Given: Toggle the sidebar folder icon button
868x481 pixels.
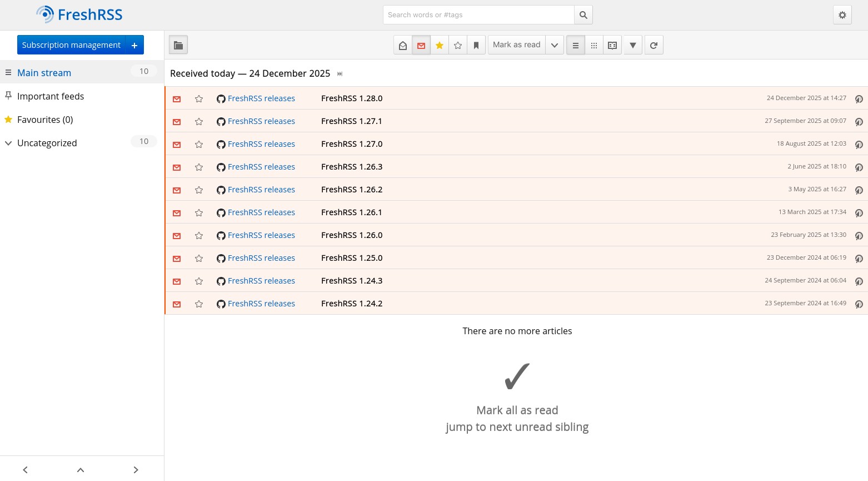Looking at the screenshot, I should tap(178, 45).
